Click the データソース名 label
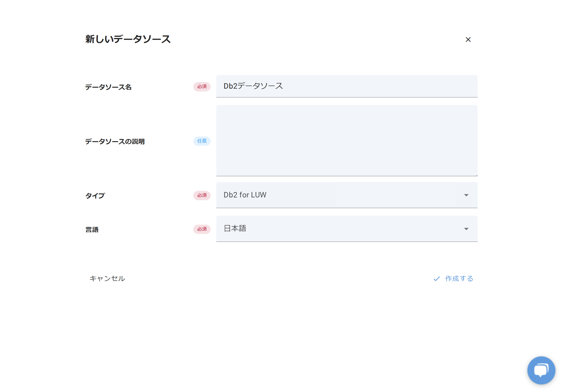The width and height of the screenshot is (563, 392). click(108, 87)
